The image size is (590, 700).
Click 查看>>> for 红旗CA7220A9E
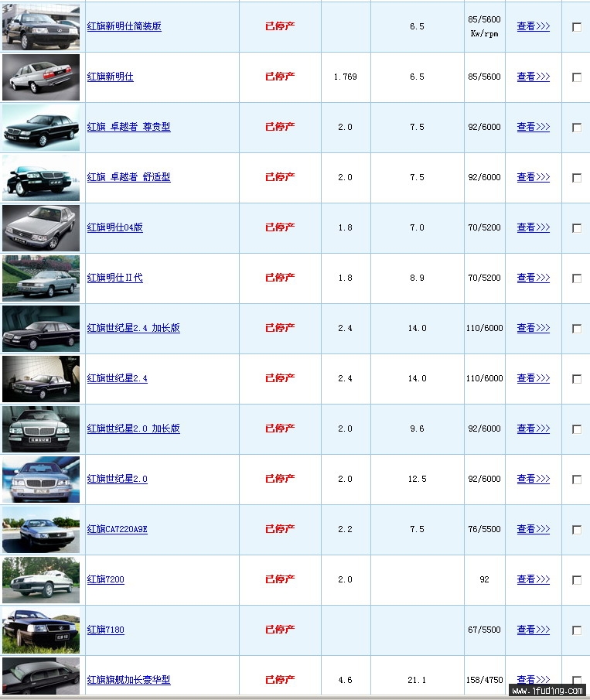click(534, 530)
